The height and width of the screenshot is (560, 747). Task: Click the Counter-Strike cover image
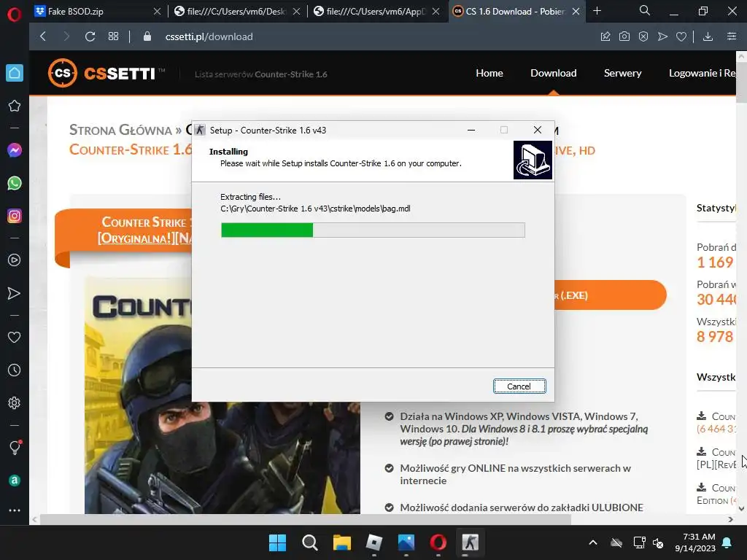[222, 396]
